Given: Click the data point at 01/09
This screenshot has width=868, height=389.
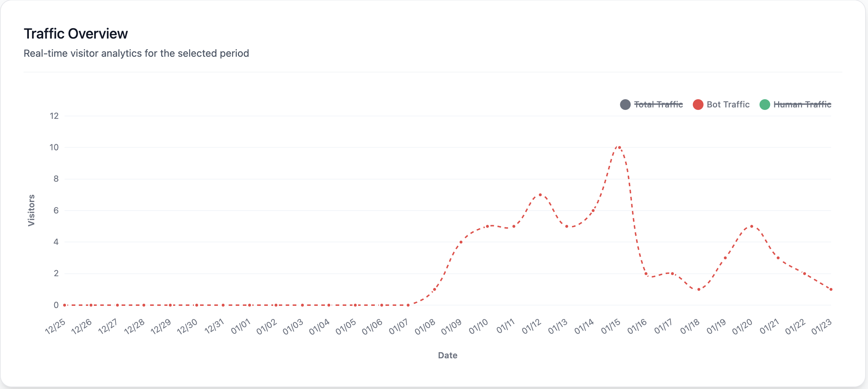Looking at the screenshot, I should (x=461, y=242).
